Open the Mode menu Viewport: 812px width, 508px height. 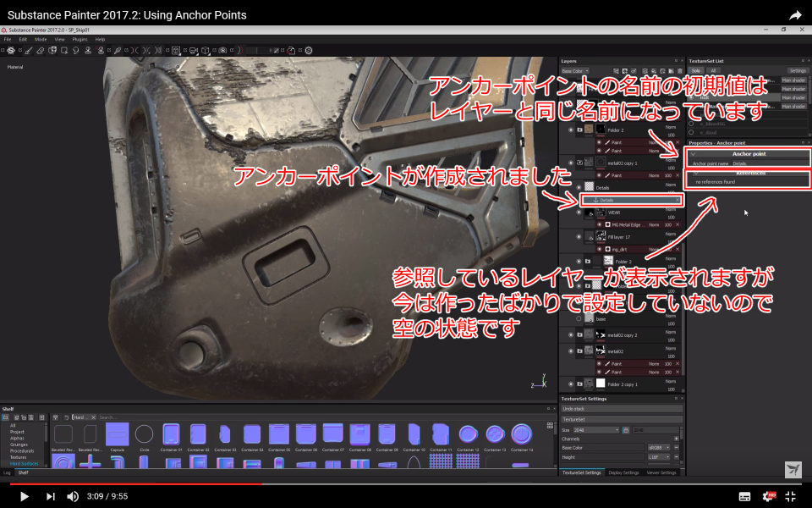(41, 40)
